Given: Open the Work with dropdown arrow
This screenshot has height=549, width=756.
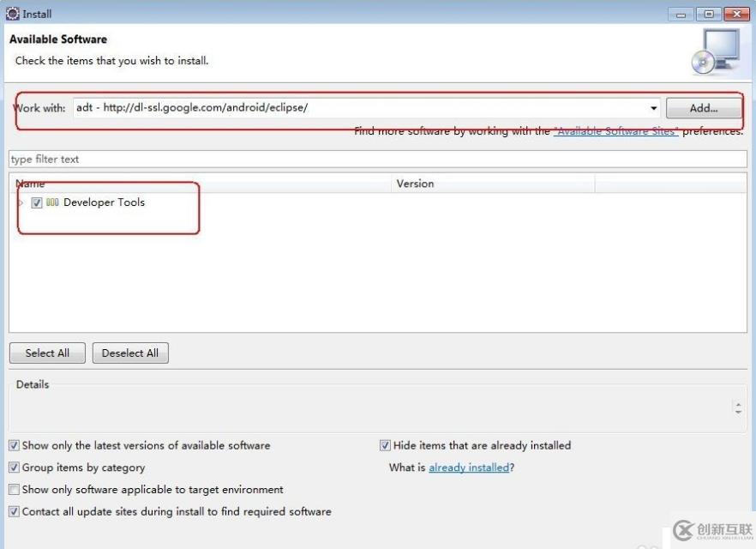Looking at the screenshot, I should pyautogui.click(x=654, y=109).
